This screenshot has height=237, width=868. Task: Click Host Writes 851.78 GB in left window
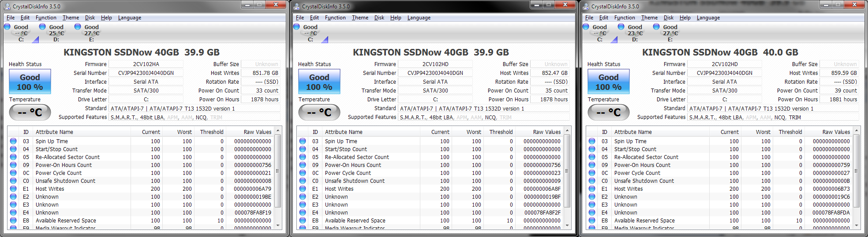click(x=261, y=73)
